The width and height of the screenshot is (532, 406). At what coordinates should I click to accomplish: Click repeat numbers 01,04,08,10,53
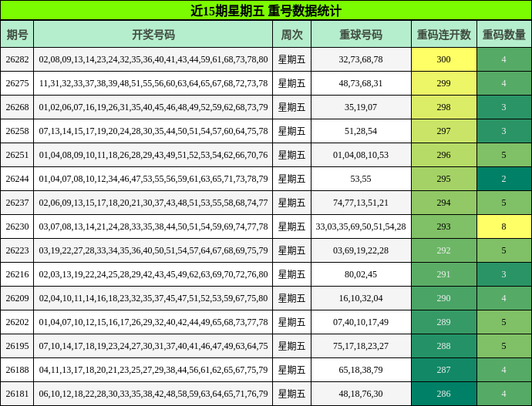coord(361,155)
